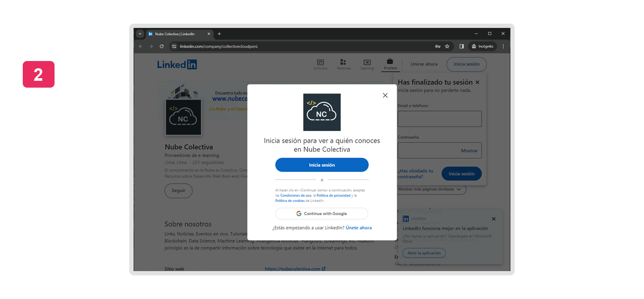Click outlined Inicia sesión header button
The height and width of the screenshot is (299, 644).
pos(467,64)
